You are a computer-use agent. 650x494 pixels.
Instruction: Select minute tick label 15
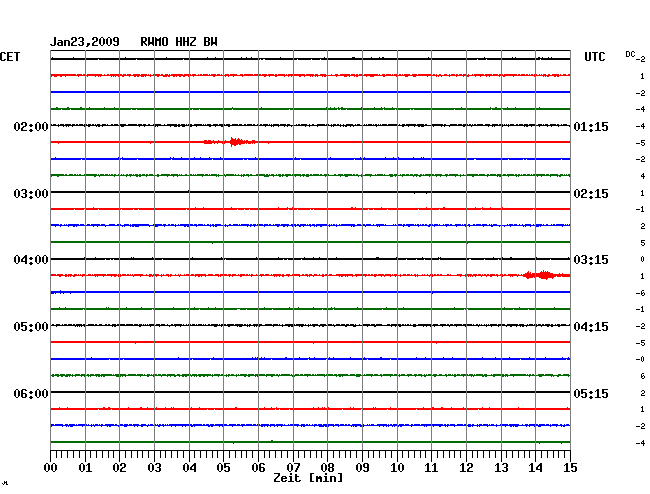tap(570, 468)
